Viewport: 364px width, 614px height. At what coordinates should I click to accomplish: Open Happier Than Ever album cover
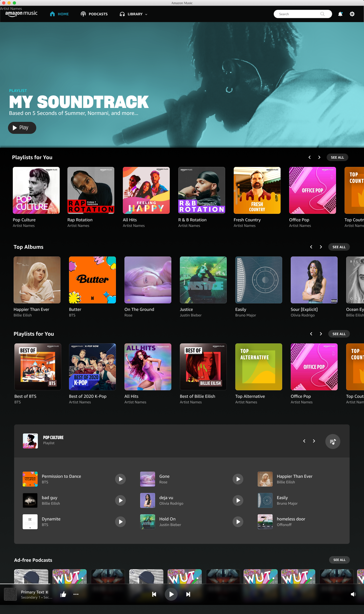37,280
